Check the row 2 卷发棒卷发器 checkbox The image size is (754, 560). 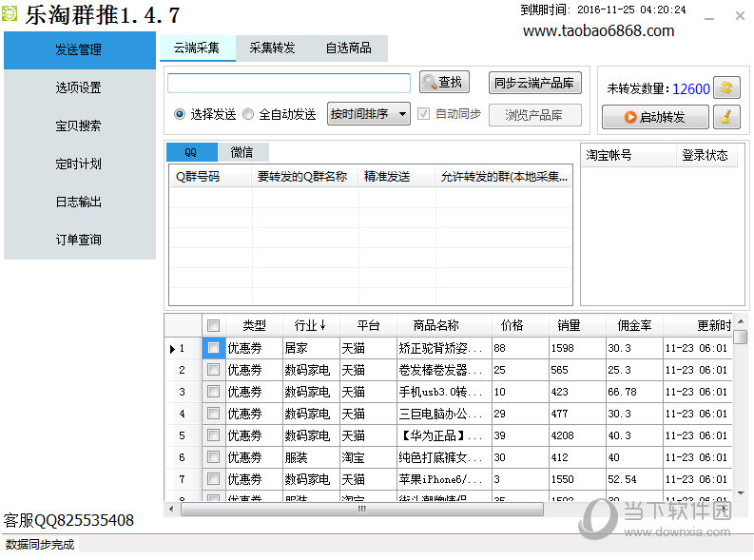tap(214, 370)
